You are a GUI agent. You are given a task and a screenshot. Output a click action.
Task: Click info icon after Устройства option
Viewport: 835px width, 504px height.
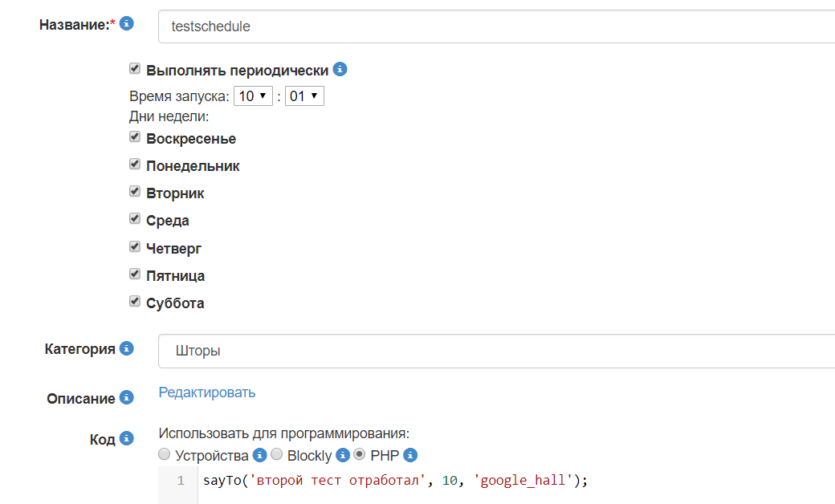pos(259,455)
